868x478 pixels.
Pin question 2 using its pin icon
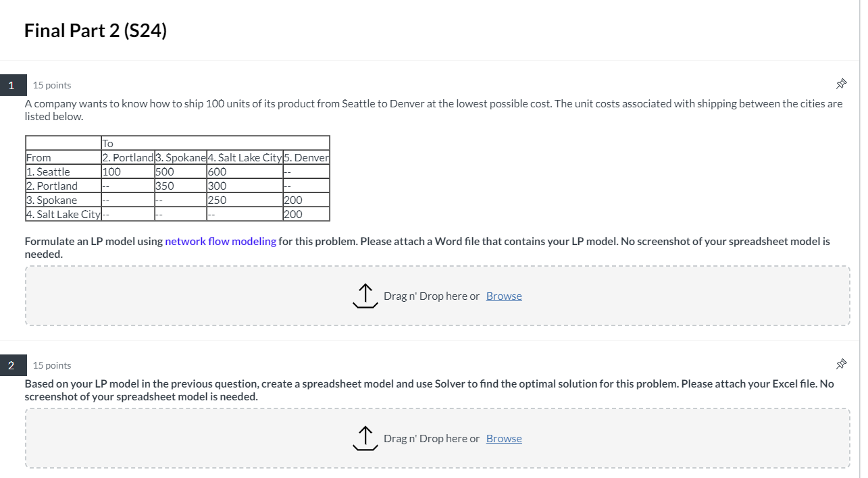(x=841, y=364)
